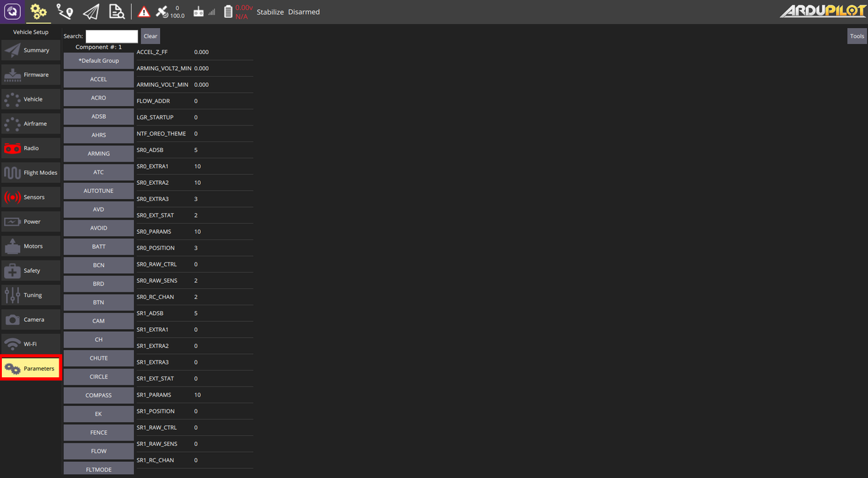868x478 pixels.
Task: View the CHUTE parameter group
Action: (x=99, y=358)
